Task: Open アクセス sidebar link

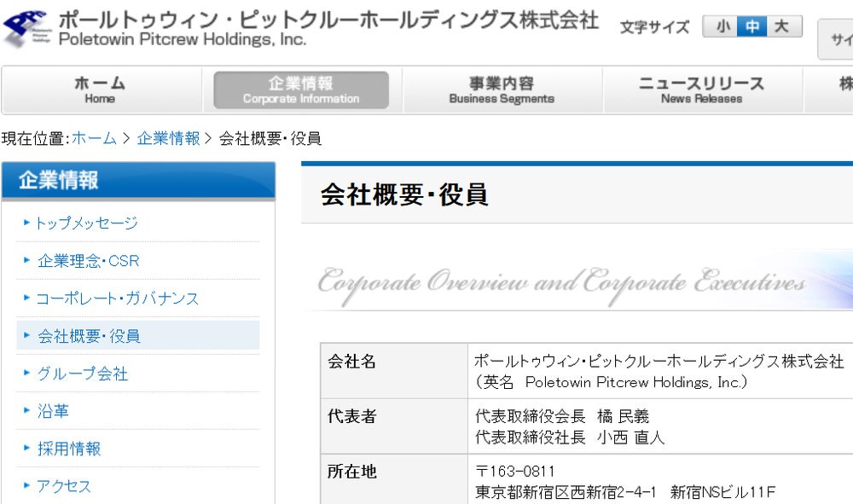Action: [x=64, y=486]
